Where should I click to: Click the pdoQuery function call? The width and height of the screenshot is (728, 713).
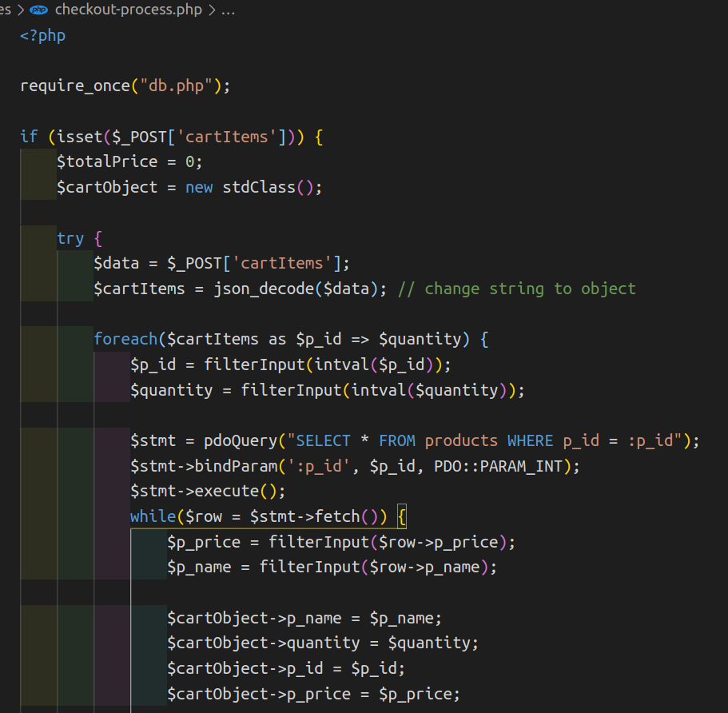(x=240, y=440)
